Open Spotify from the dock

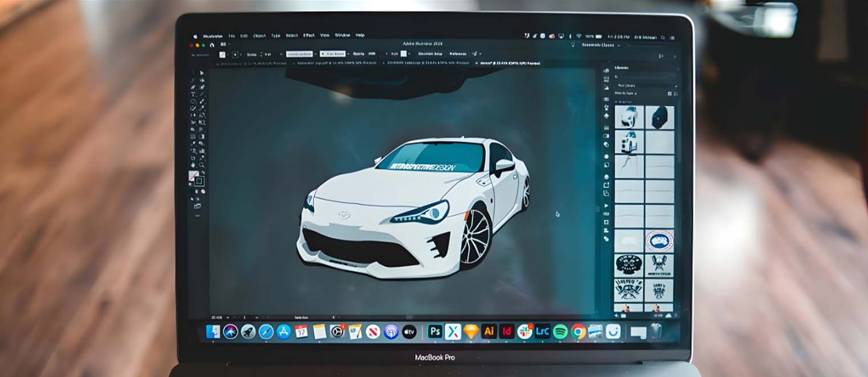(560, 331)
